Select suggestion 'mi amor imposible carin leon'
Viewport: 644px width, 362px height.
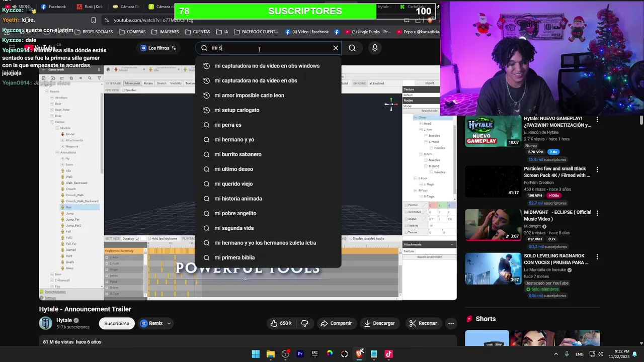pos(268,95)
